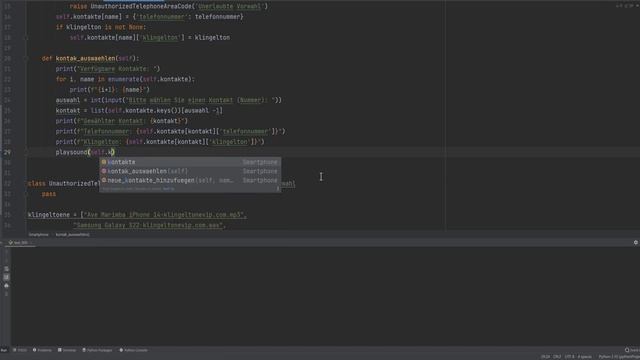Toggle scroll to end in Run console
Screen dimensions: 640x360
click(x=6, y=277)
